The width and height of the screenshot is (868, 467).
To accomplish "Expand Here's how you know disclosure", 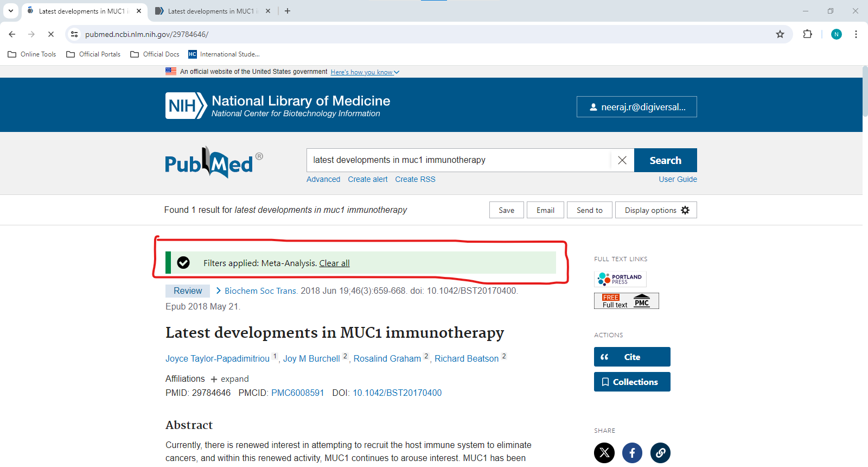I will (x=365, y=72).
